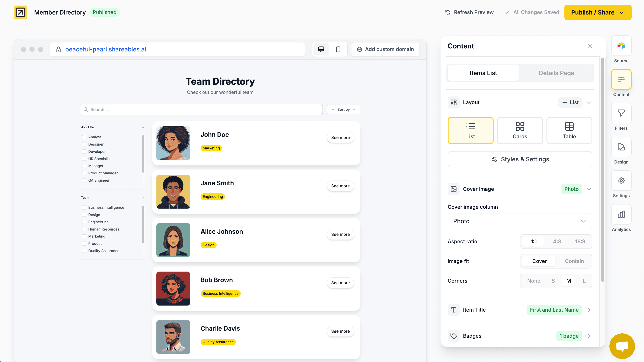Image resolution: width=644 pixels, height=362 pixels.
Task: Open the Filters sidebar icon
Action: (621, 114)
